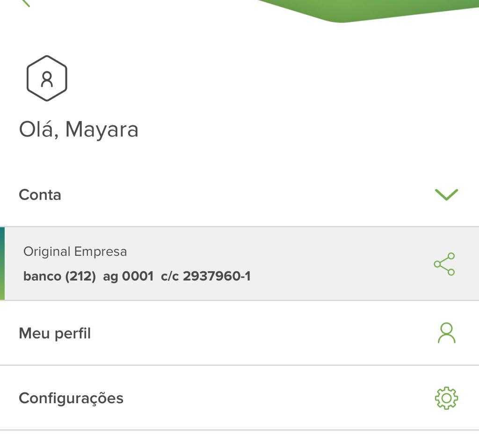
Task: Click the person icon beside Meu perfil
Action: tap(446, 333)
